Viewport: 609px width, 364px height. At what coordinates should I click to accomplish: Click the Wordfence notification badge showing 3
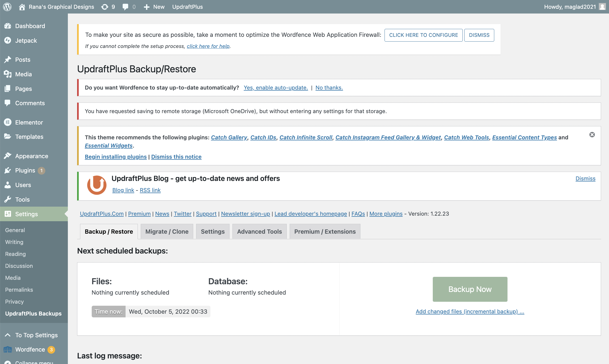tap(51, 350)
